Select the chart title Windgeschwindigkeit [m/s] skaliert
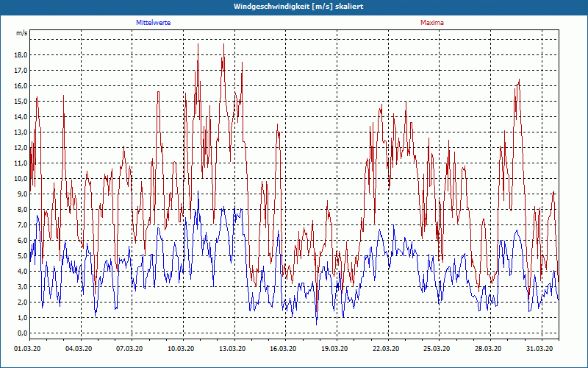 coord(298,7)
